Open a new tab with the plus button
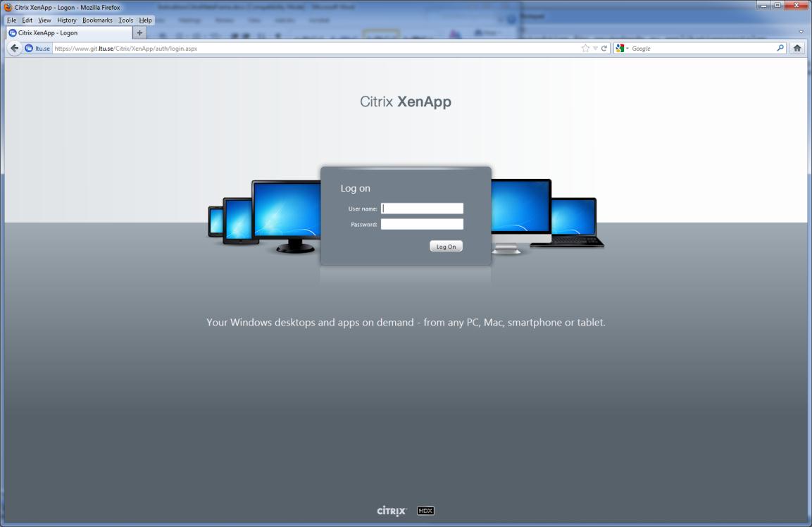Image resolution: width=812 pixels, height=527 pixels. (x=139, y=32)
